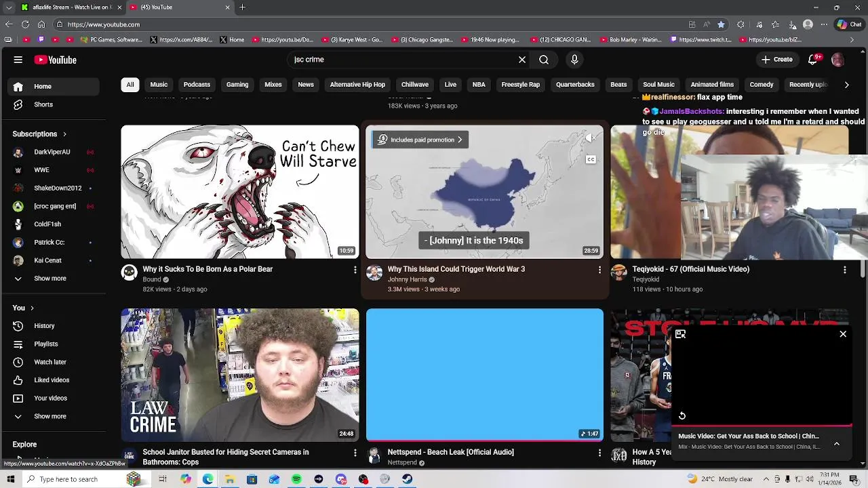
Task: Open Johnny Harris channel name link
Action: (407, 279)
